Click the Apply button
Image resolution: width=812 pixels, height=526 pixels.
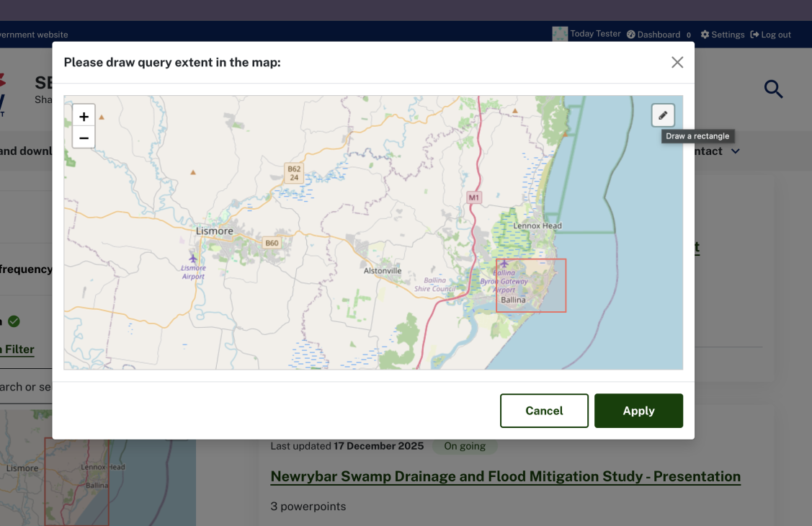coord(638,411)
